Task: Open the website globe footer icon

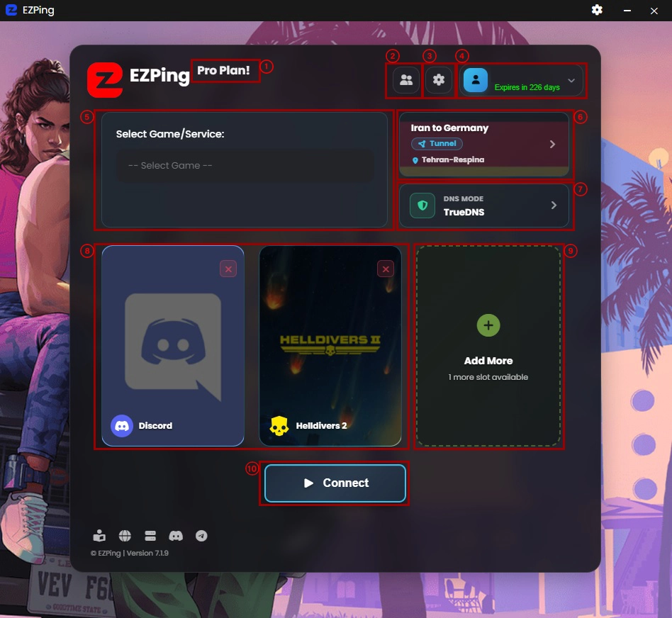Action: pyautogui.click(x=125, y=536)
